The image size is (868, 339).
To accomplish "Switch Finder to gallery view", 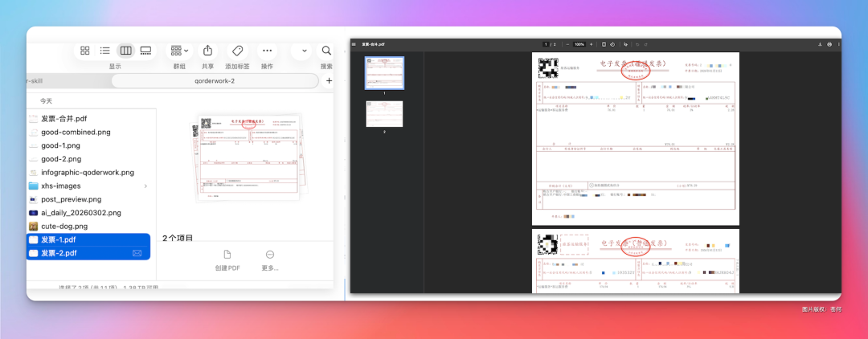I will tap(145, 51).
